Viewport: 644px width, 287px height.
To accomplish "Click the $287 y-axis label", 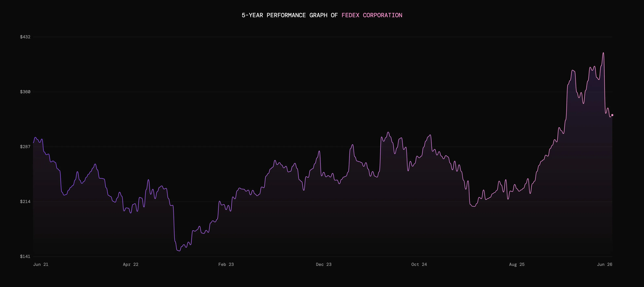I will 25,147.
